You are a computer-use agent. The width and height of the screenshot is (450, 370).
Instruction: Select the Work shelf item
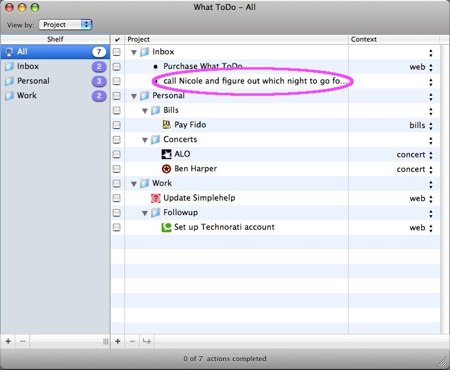click(55, 96)
